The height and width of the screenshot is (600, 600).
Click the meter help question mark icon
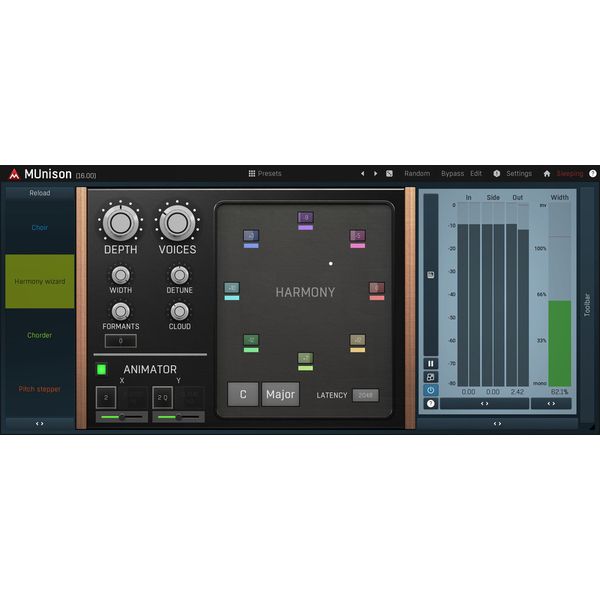pyautogui.click(x=431, y=403)
